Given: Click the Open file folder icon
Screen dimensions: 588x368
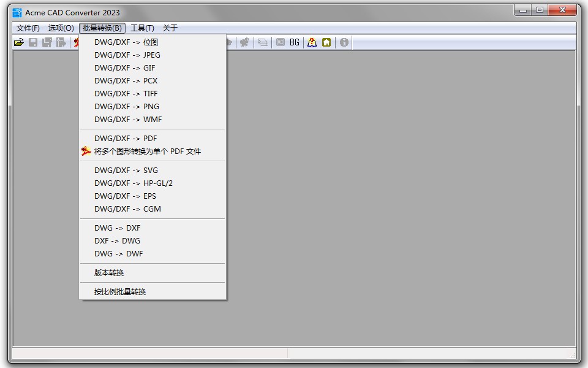Looking at the screenshot, I should [19, 42].
